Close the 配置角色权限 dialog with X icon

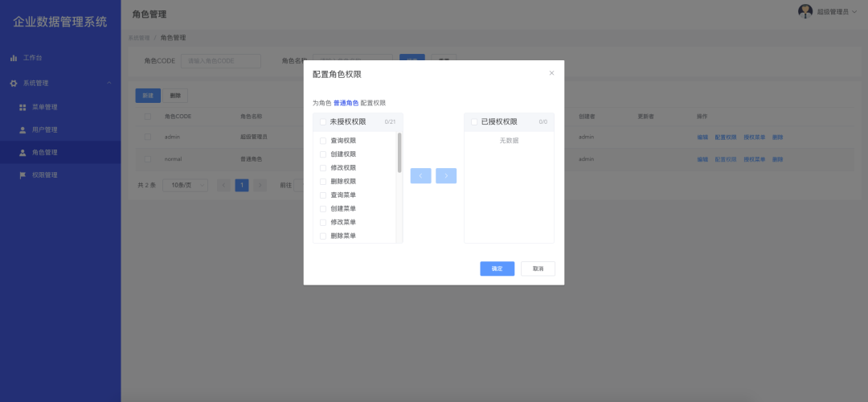[551, 73]
